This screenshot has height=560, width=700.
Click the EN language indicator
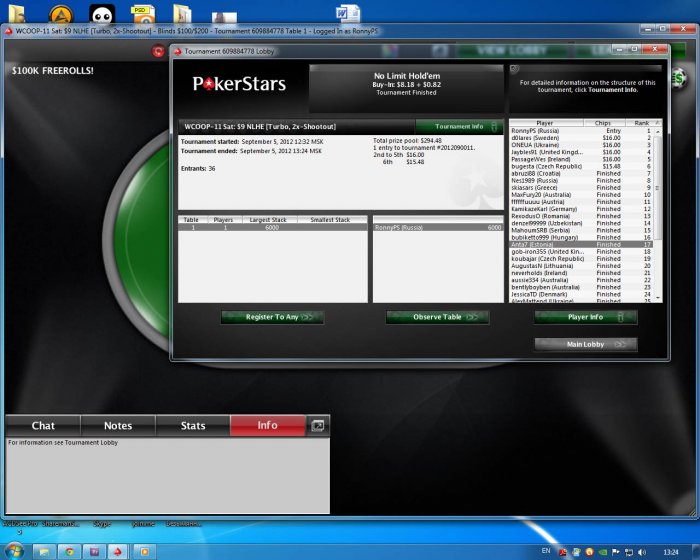546,551
